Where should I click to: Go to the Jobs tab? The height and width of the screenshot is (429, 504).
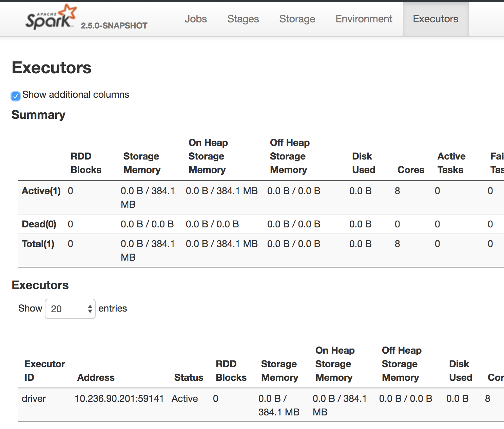coord(196,19)
